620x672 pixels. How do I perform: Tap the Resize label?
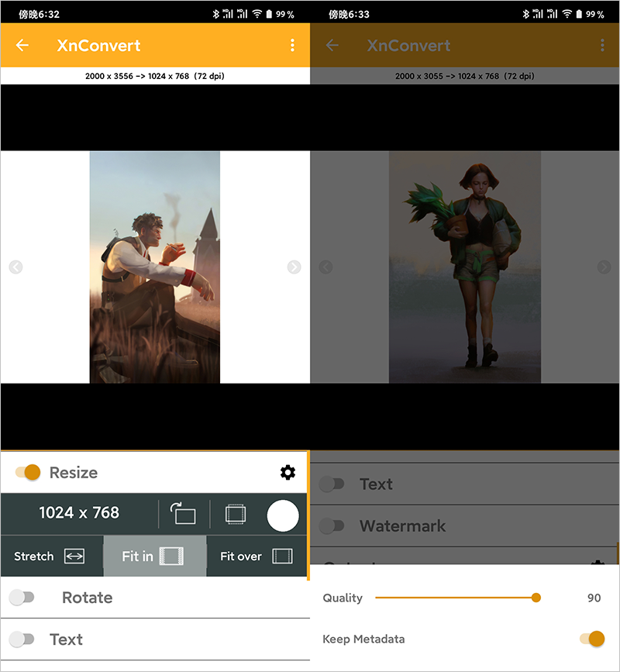[x=74, y=473]
